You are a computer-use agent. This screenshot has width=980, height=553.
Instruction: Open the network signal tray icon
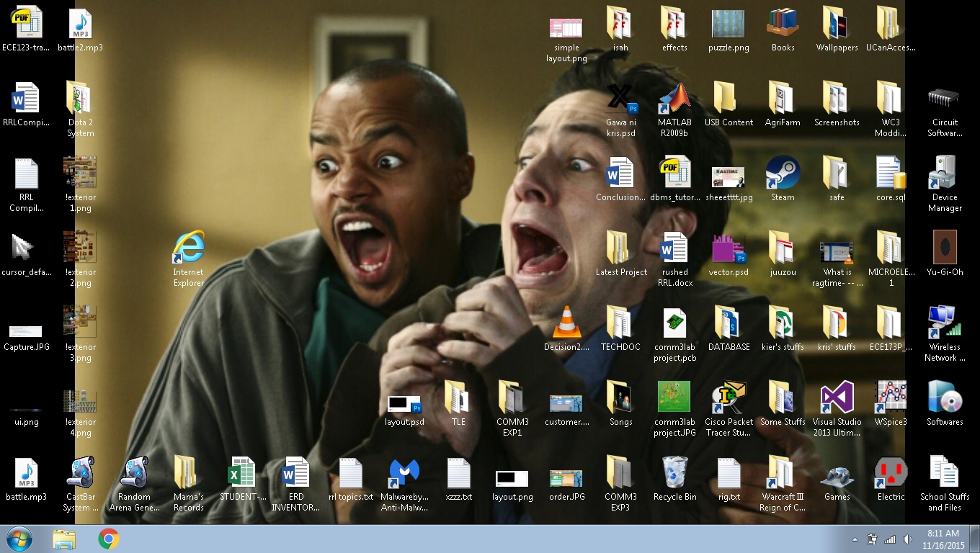[x=890, y=539]
